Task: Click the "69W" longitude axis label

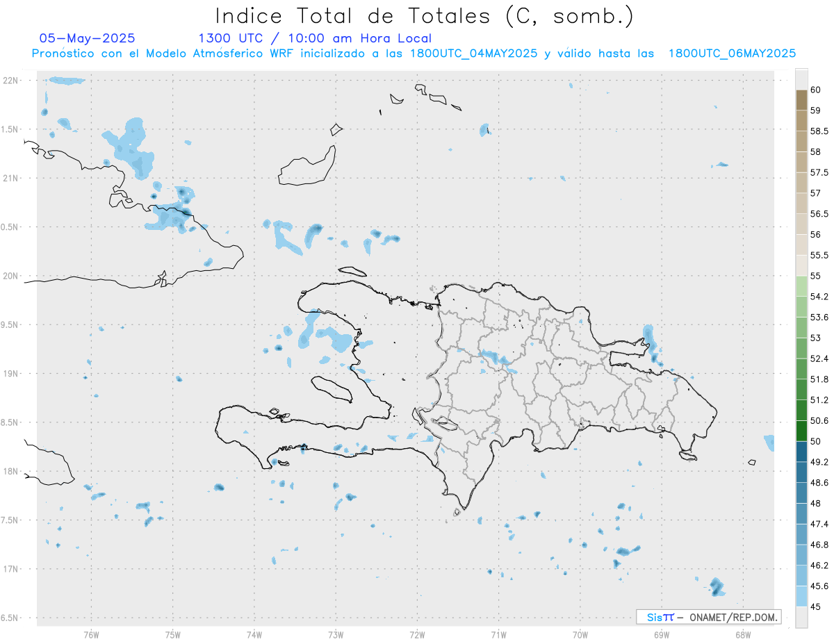Action: pos(662,634)
